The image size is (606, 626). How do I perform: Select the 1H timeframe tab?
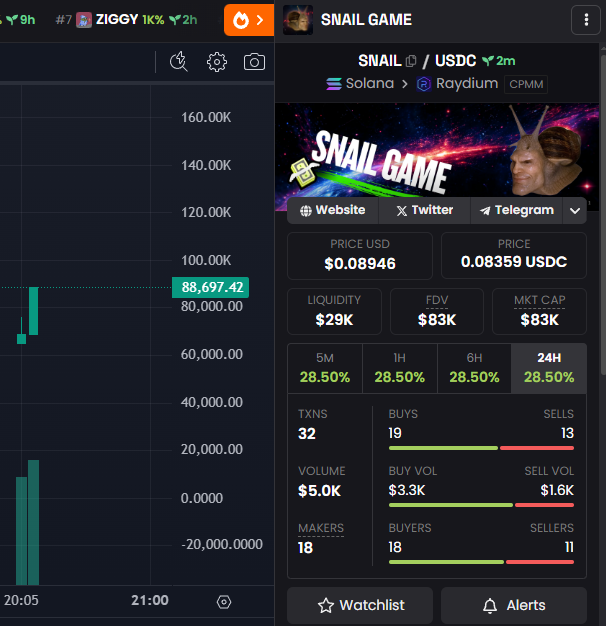click(x=400, y=368)
